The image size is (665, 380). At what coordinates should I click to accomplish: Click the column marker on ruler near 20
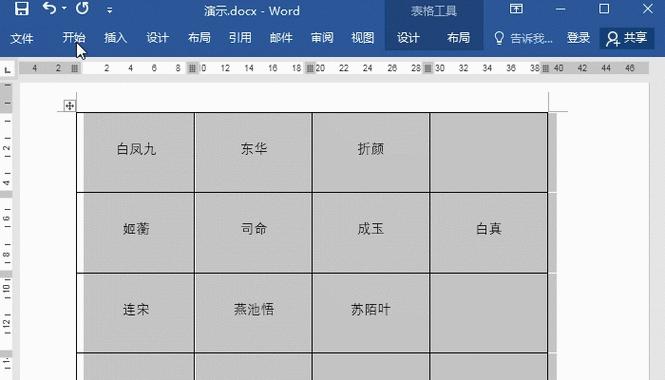310,68
